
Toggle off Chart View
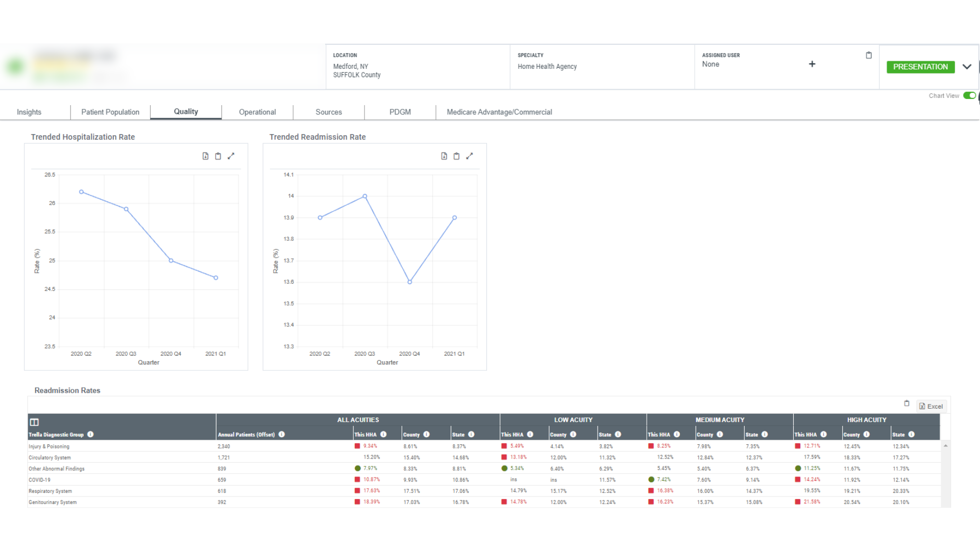coord(970,95)
